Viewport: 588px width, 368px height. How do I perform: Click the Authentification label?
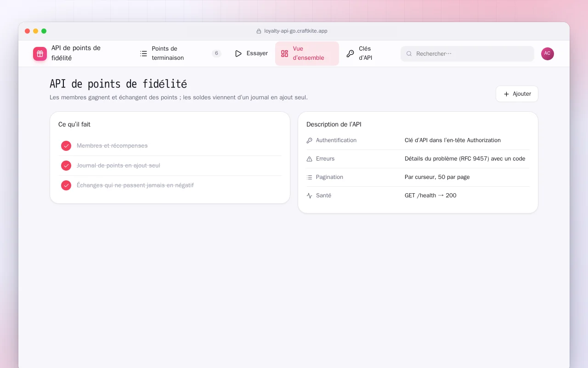(x=336, y=140)
